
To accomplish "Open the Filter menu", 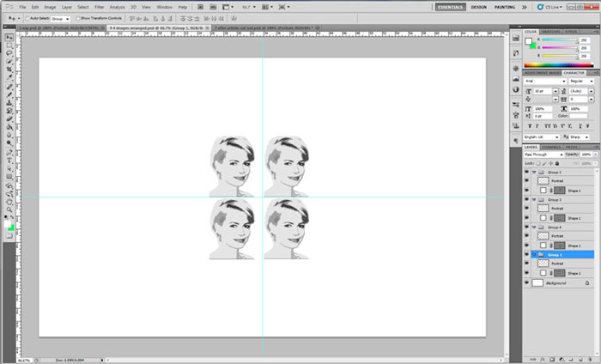I will (99, 6).
